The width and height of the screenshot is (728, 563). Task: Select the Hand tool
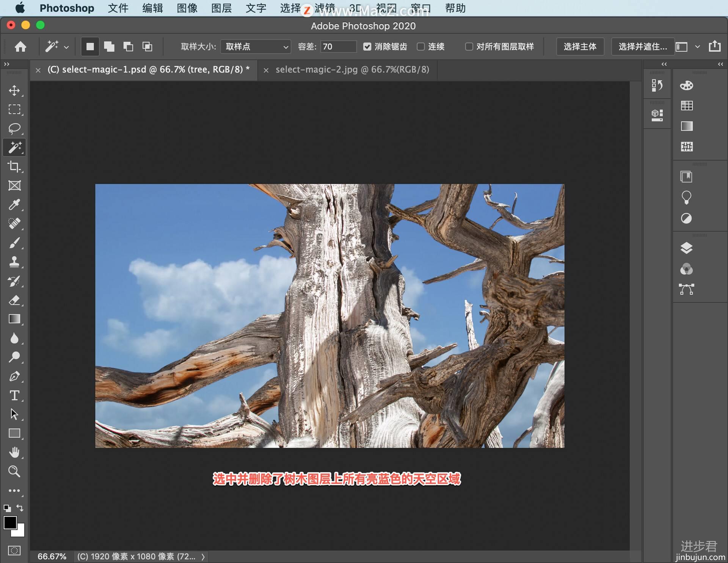[14, 452]
